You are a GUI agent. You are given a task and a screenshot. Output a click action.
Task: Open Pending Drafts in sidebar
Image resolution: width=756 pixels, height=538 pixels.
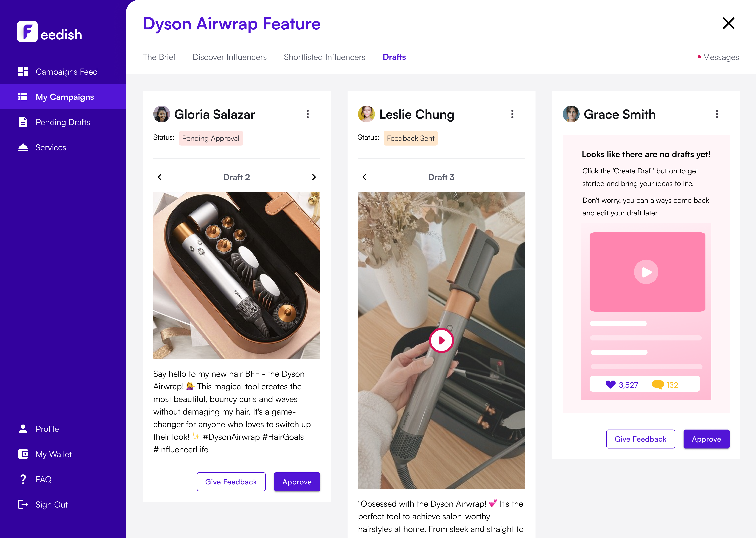click(63, 122)
